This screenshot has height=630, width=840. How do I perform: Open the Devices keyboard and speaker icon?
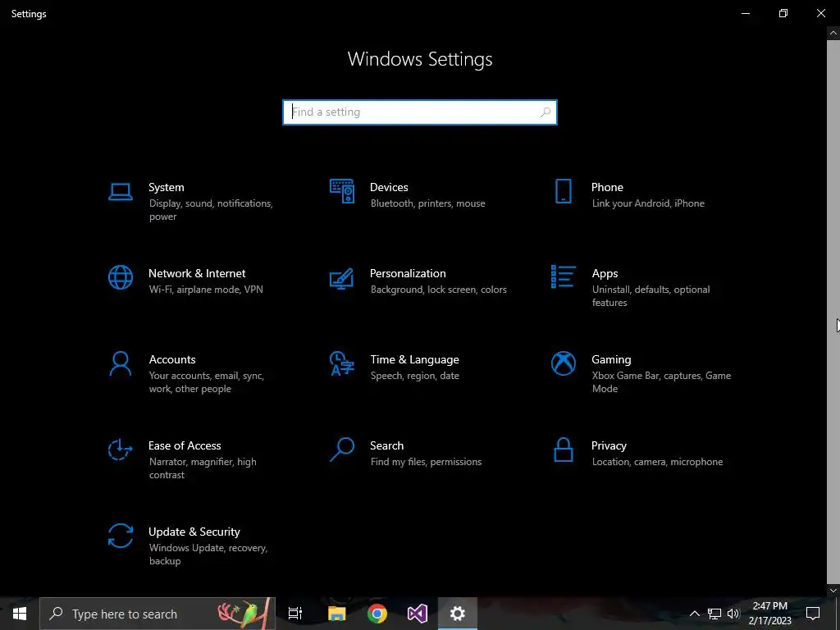tap(342, 191)
